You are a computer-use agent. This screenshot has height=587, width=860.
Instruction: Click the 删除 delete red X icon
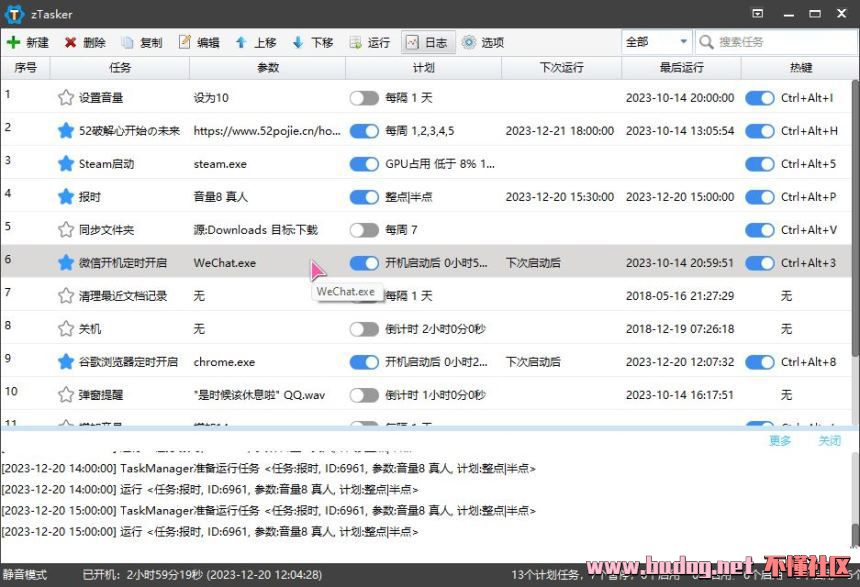pos(70,42)
